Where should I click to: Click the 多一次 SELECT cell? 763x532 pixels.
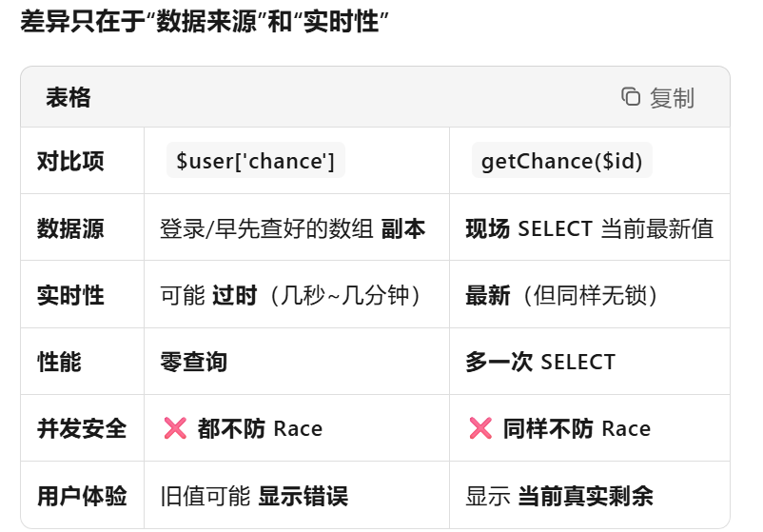click(x=540, y=362)
